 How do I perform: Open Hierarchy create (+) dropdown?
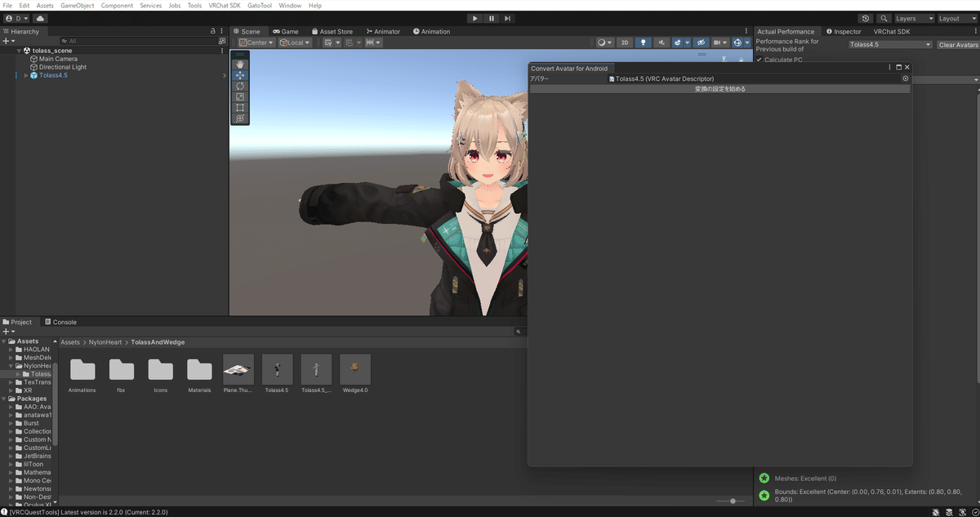[8, 41]
